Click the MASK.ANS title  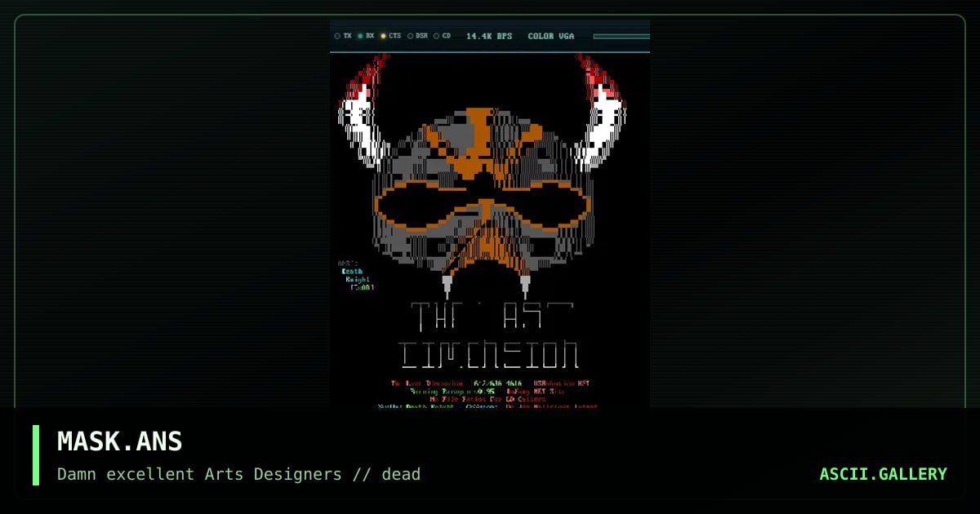(x=119, y=441)
